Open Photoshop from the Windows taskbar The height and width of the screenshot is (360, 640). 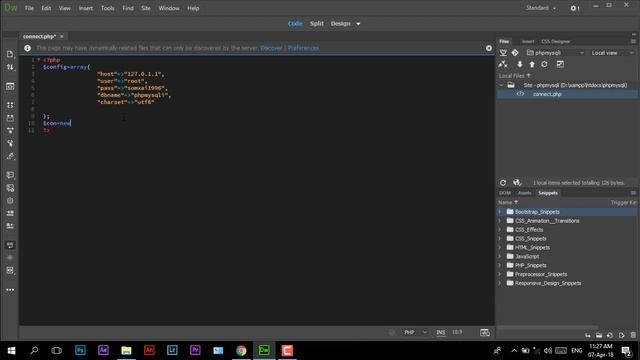pyautogui.click(x=80, y=350)
